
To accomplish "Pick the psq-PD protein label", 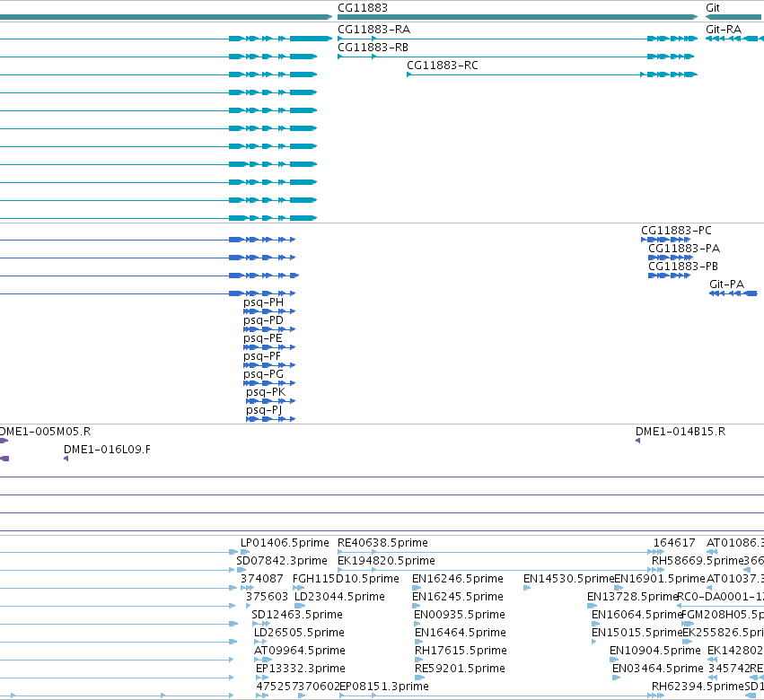I will (x=263, y=320).
